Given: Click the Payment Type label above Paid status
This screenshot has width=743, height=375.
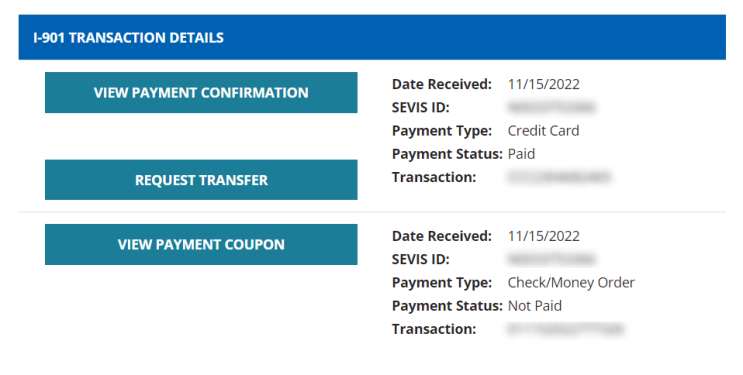Looking at the screenshot, I should tap(442, 131).
